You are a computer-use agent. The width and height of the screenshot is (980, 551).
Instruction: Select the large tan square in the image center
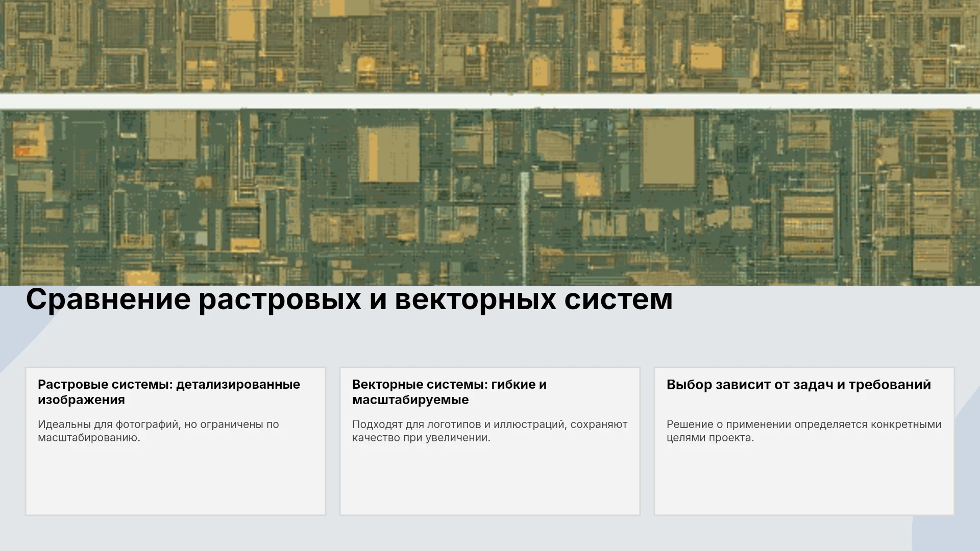coord(389,154)
